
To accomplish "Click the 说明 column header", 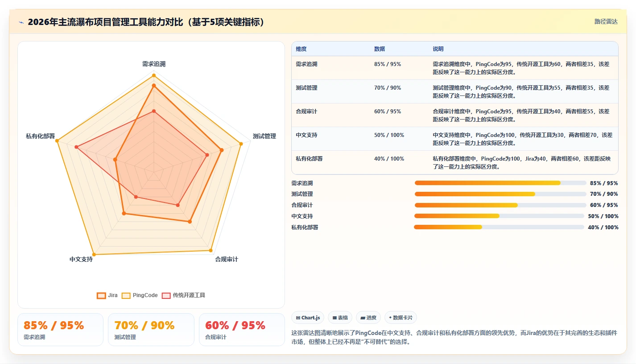I will 438,49.
